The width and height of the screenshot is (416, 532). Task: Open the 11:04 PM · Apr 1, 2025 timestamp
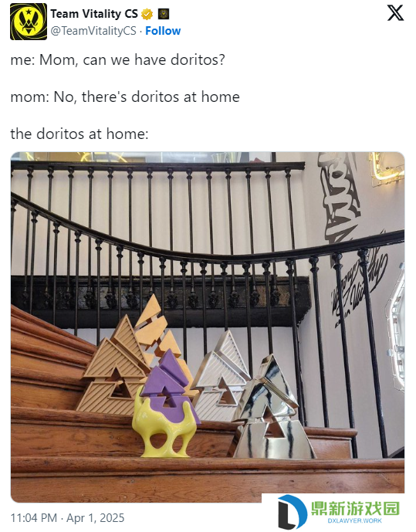tap(67, 518)
